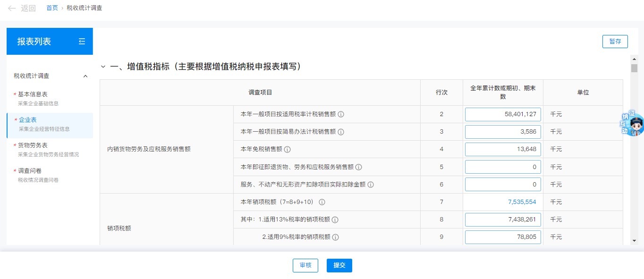The height and width of the screenshot is (279, 644).
Task: Click info icon beside 本年即征即退货物、劳务和应税服务销售额
Action: [x=358, y=167]
